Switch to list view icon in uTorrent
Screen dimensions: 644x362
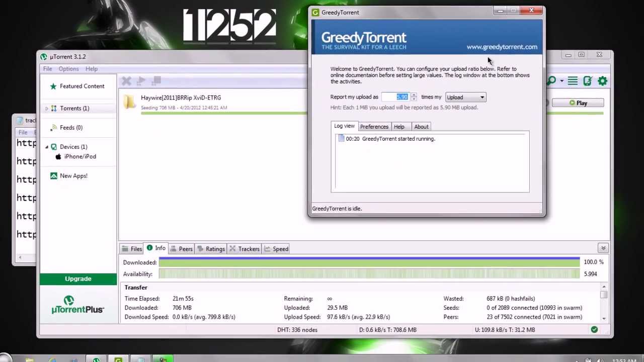point(573,81)
